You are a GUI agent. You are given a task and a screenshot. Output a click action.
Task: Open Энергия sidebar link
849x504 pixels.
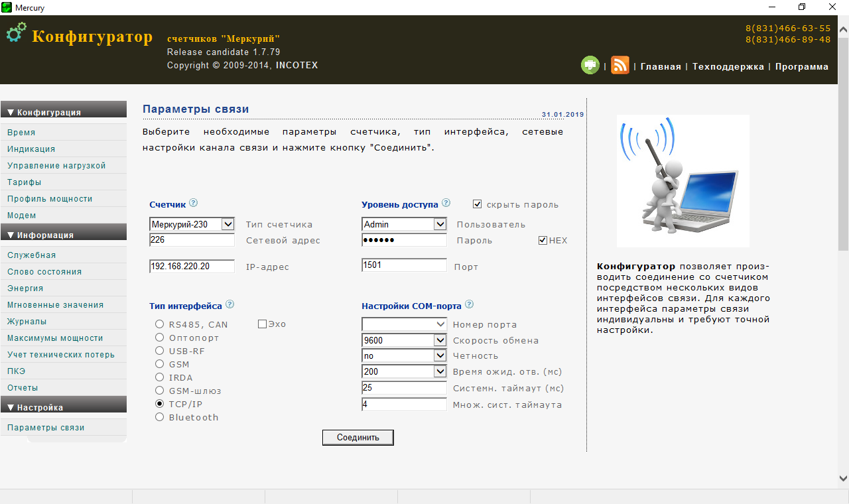coord(25,288)
